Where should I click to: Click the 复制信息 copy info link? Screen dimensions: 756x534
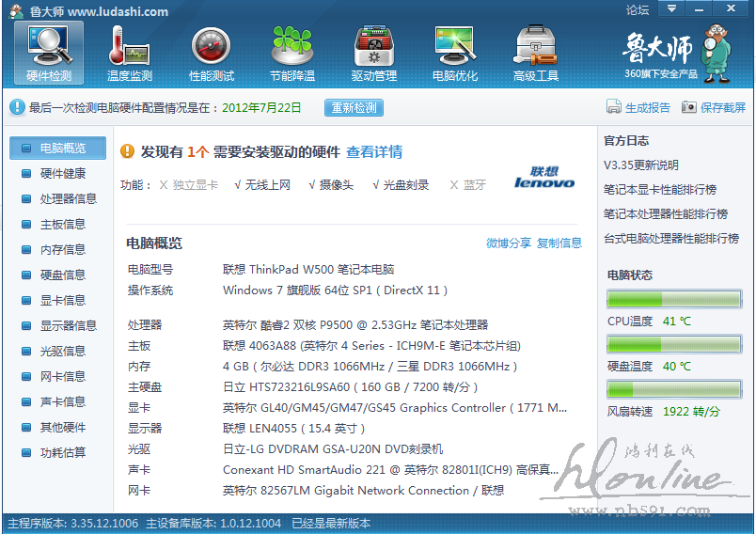559,243
